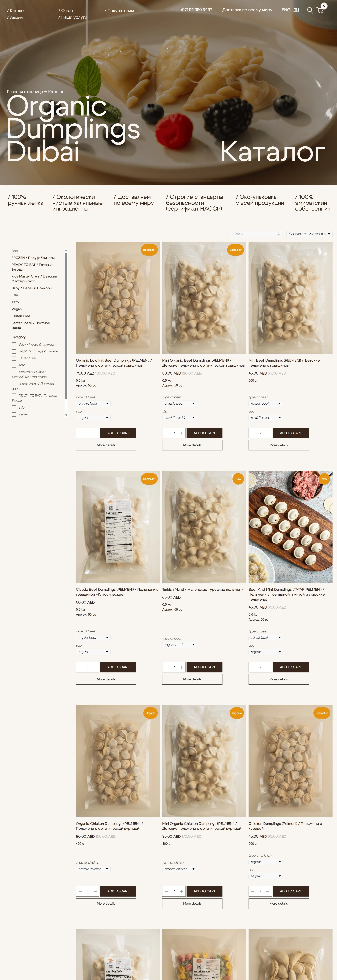337x980 pixels.
Task: Open the shopping cart icon
Action: [x=320, y=11]
